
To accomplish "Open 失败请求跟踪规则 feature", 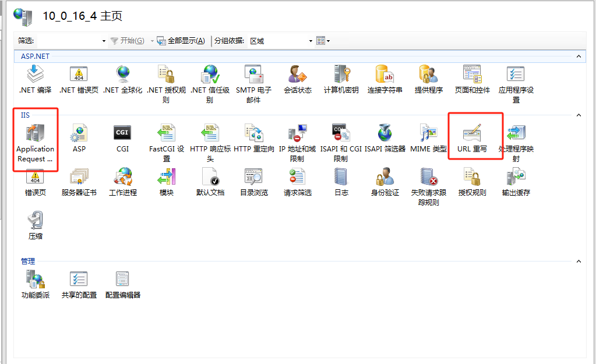I will [428, 187].
